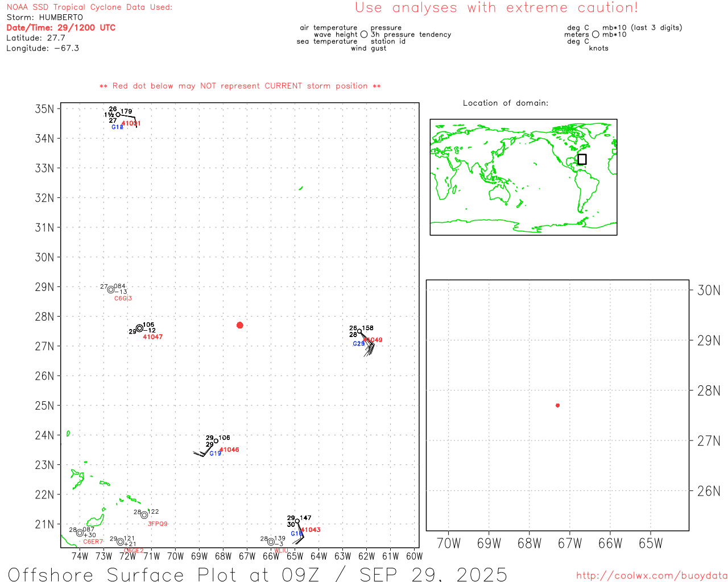Image resolution: width=728 pixels, height=582 pixels.
Task: Click the red 41047 station ID label
Action: point(152,337)
